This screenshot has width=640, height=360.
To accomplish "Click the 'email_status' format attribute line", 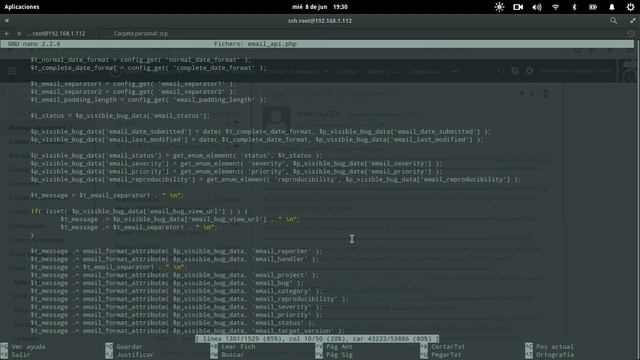I will [173, 323].
